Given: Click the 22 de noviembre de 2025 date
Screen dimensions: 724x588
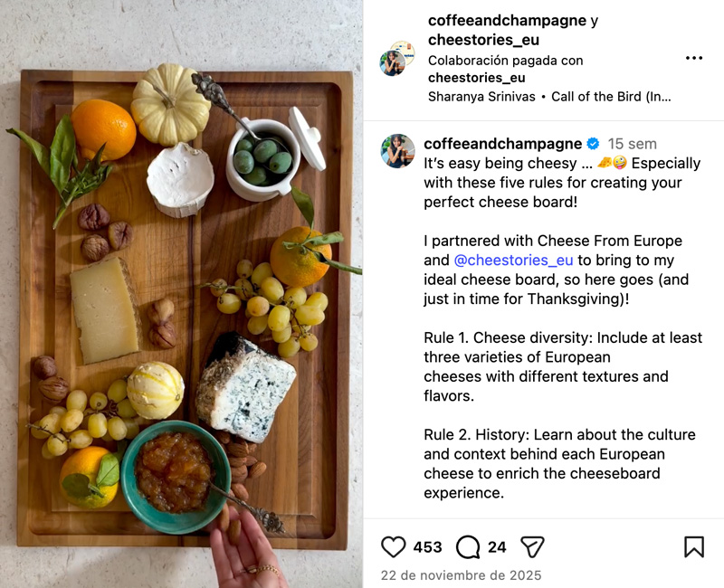Looking at the screenshot, I should click(x=461, y=575).
